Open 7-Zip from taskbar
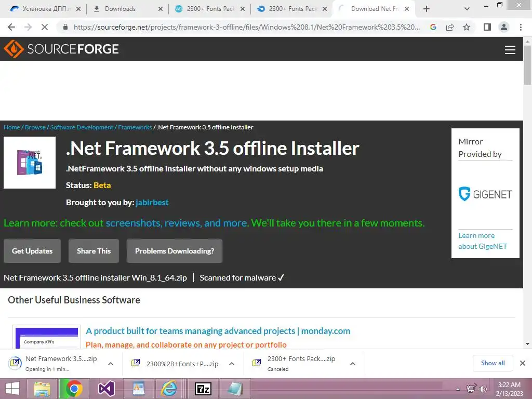 pyautogui.click(x=203, y=389)
